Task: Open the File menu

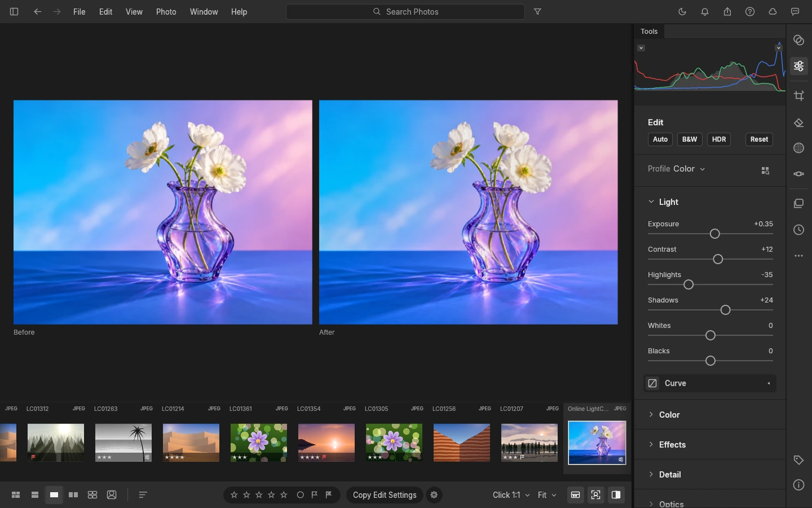Action: point(80,11)
